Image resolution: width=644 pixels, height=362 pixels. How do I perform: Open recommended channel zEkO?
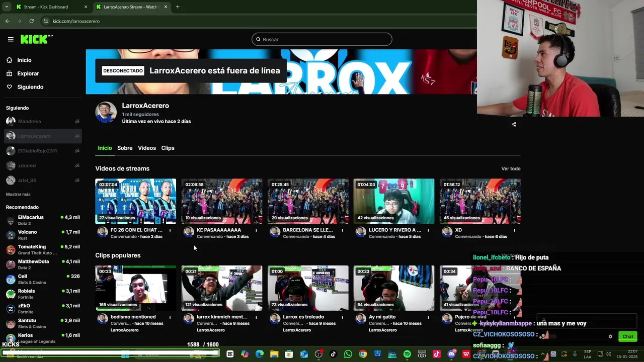(x=43, y=309)
